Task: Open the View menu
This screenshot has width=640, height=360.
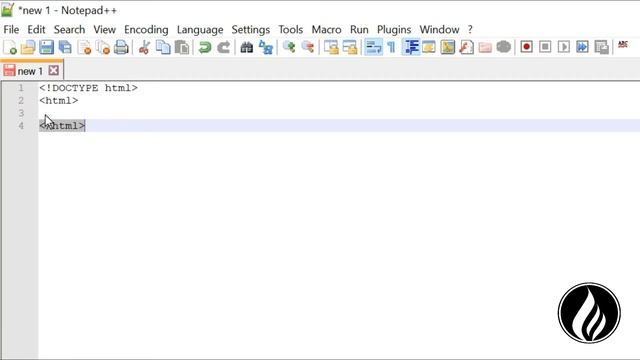Action: (104, 30)
